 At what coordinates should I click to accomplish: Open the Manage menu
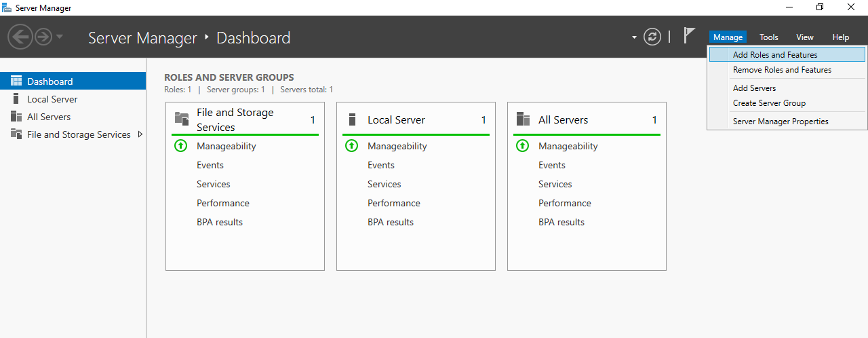pos(728,37)
